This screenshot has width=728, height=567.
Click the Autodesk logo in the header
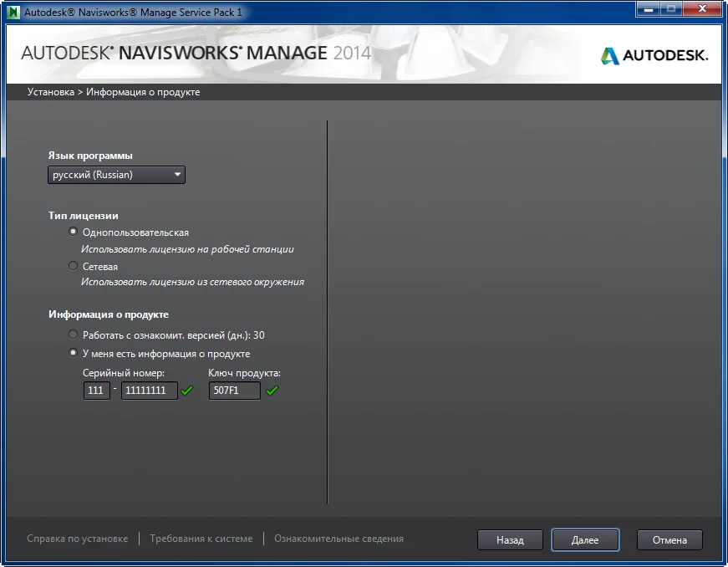click(654, 56)
